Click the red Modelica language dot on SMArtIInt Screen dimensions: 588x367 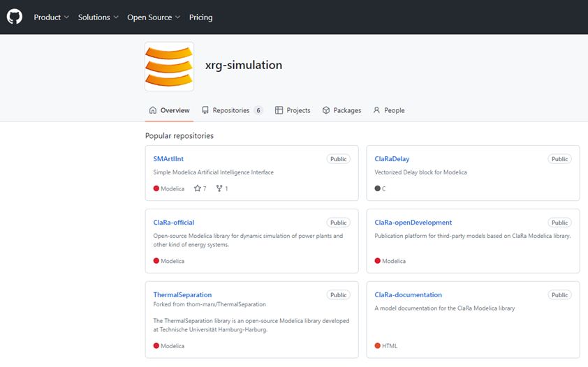[x=156, y=188]
